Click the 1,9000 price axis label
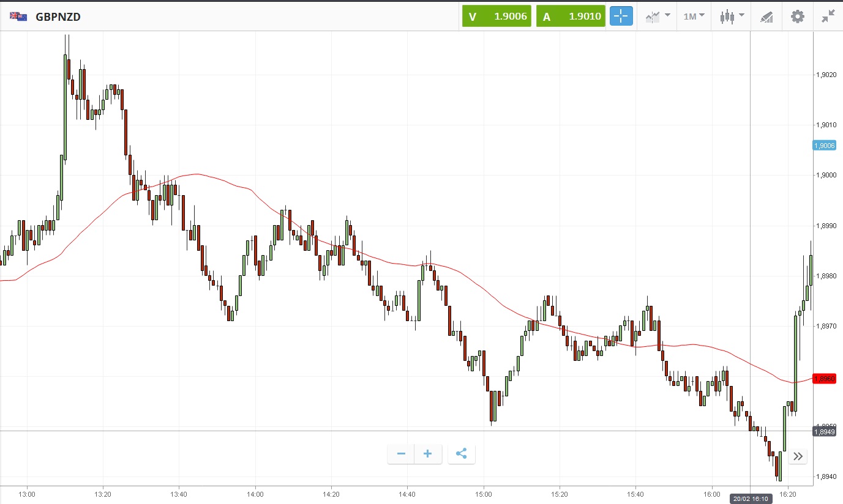Image resolution: width=843 pixels, height=504 pixels. [826, 176]
